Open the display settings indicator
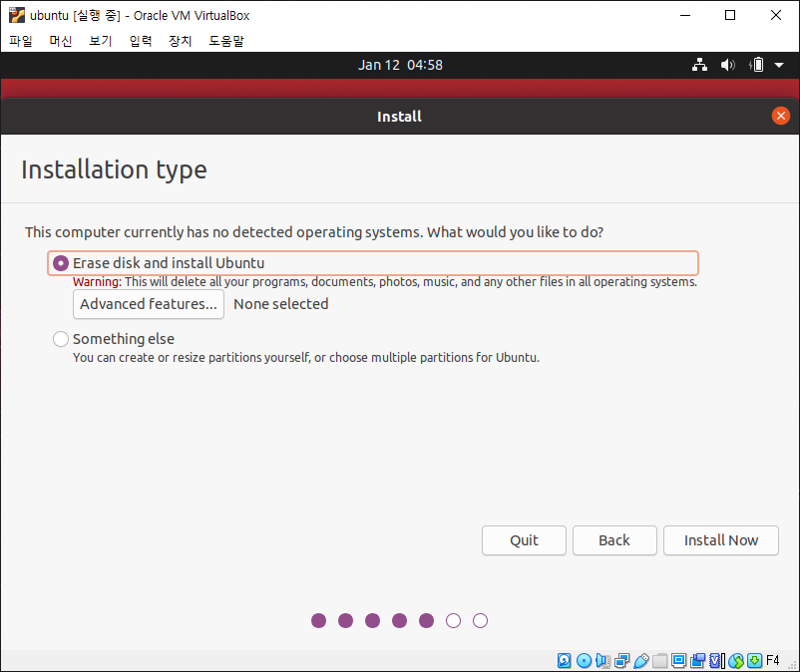 678,661
